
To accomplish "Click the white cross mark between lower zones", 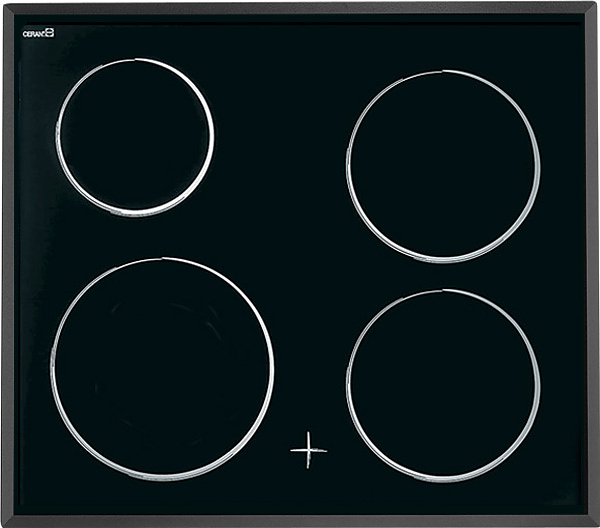I will (x=308, y=450).
